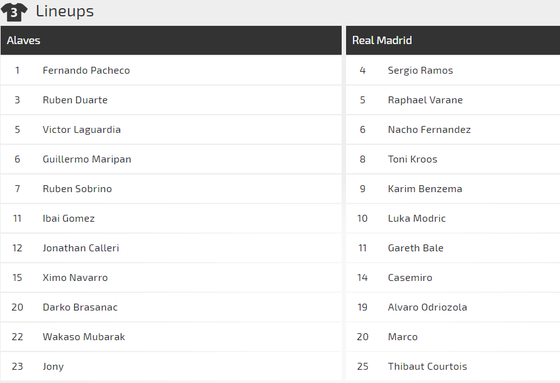560x383 pixels.
Task: Select the Alaves team header
Action: click(x=171, y=40)
